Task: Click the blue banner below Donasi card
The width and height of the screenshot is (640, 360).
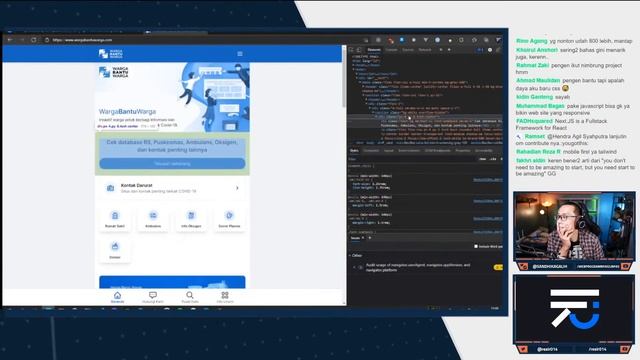Action: [x=172, y=282]
